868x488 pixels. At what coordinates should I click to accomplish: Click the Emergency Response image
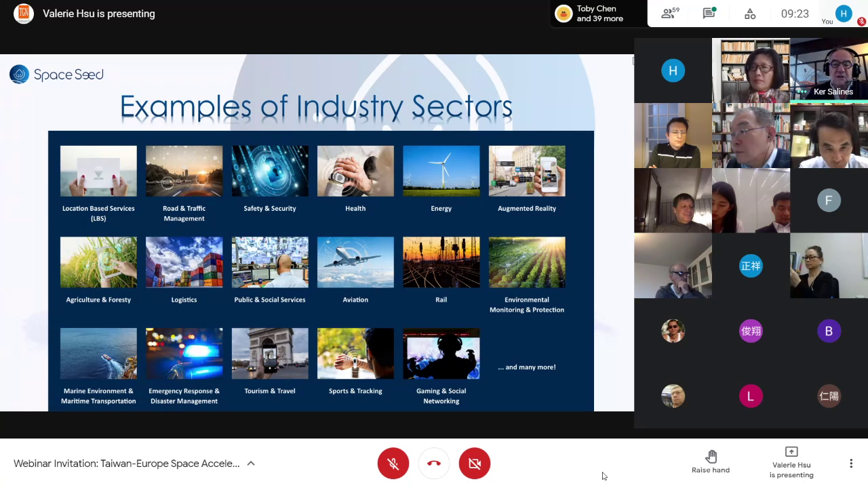[184, 354]
